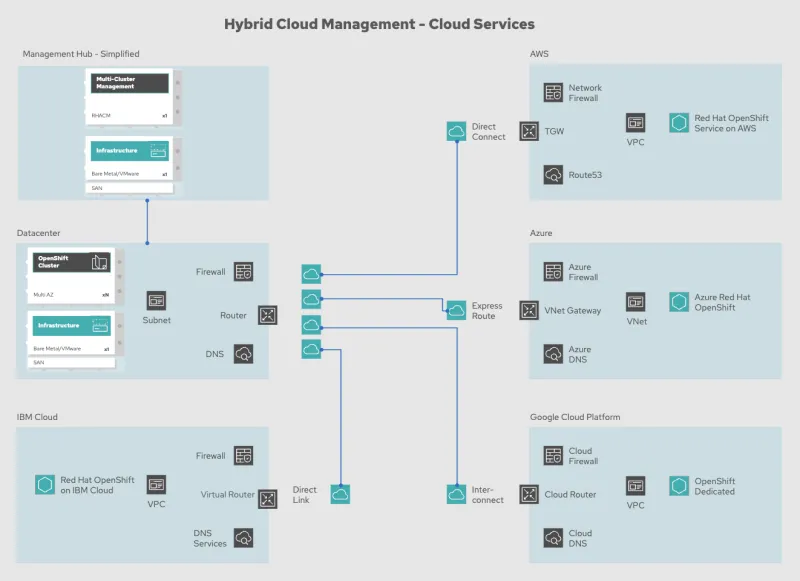Click the Cloud DNS icon in Google Cloud group
The height and width of the screenshot is (581, 800).
coord(553,537)
